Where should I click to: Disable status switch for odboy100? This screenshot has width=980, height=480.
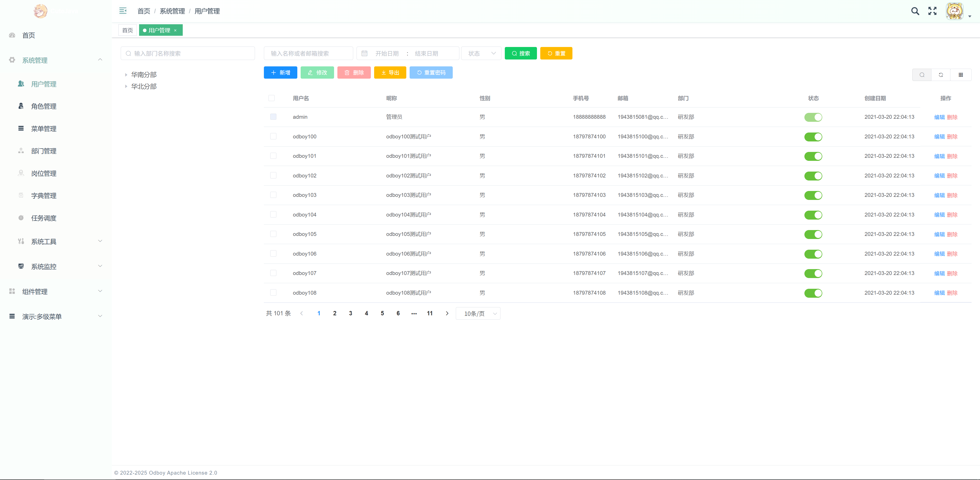813,137
